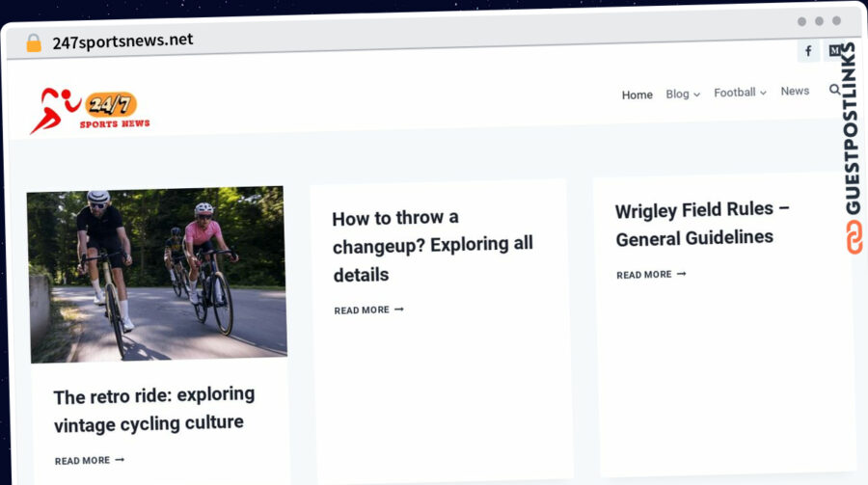Click the Facebook icon in the top bar
The image size is (868, 485).
[808, 51]
